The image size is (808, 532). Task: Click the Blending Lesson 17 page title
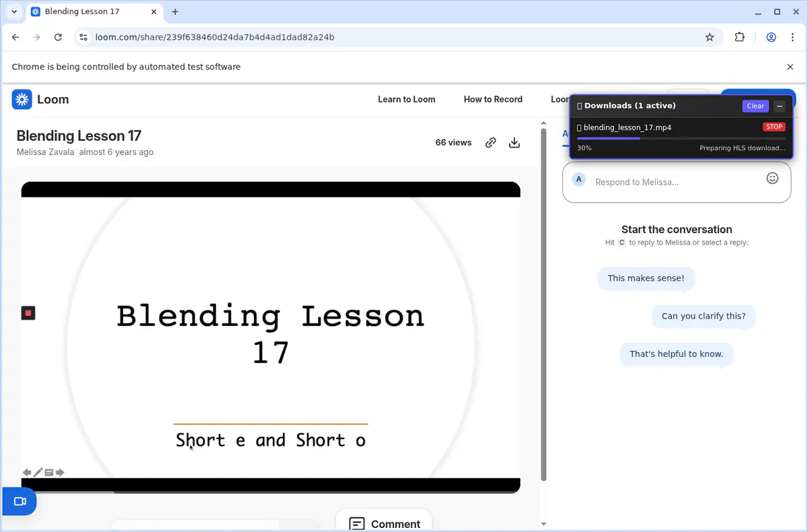[79, 136]
